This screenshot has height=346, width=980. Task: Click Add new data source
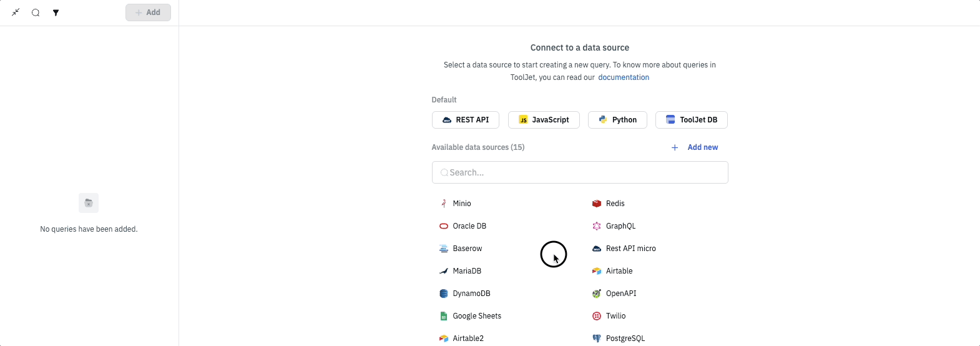pos(695,147)
